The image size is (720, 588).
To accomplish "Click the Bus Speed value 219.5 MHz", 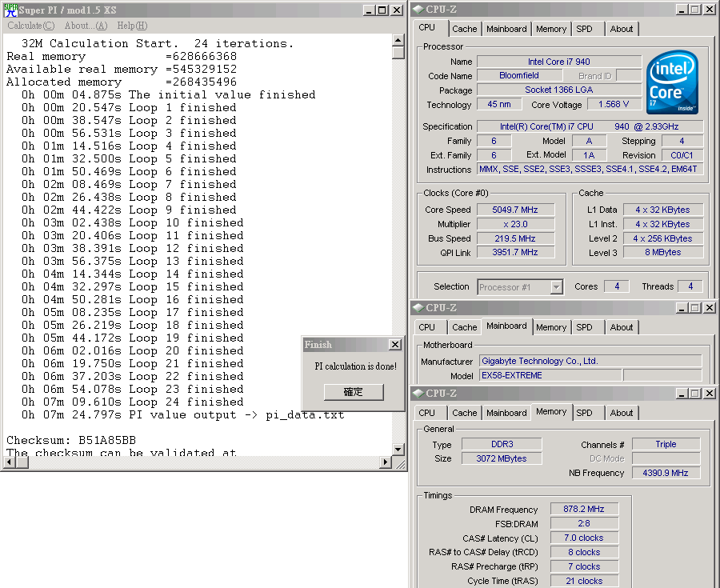I will tap(515, 238).
